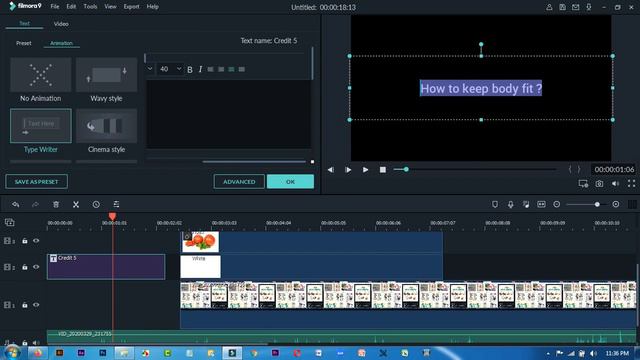Open the File menu
The width and height of the screenshot is (640, 360).
(55, 7)
